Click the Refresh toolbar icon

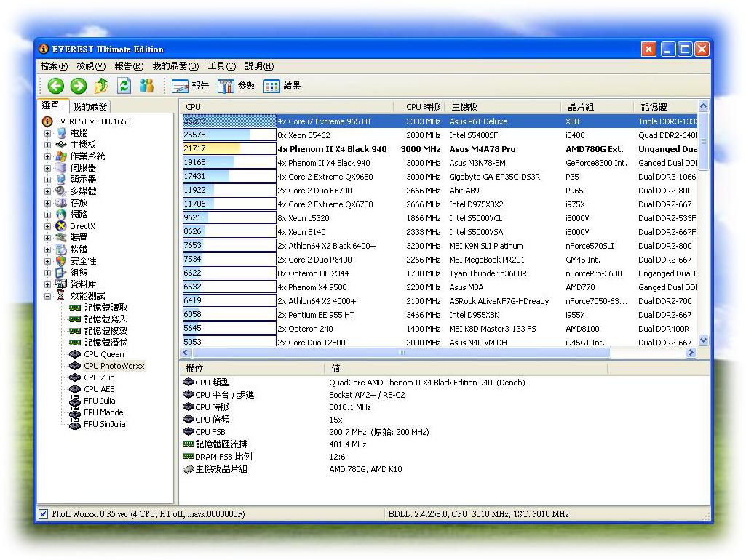[124, 86]
